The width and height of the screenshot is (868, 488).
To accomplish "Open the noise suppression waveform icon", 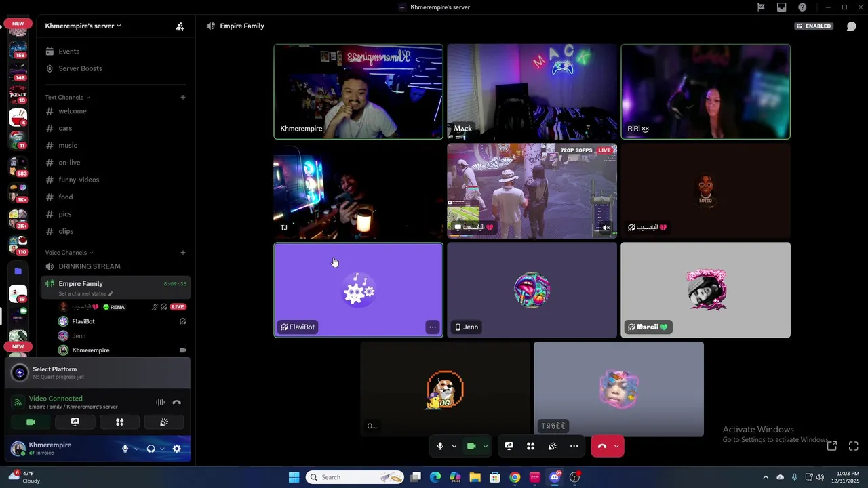I will tap(160, 403).
